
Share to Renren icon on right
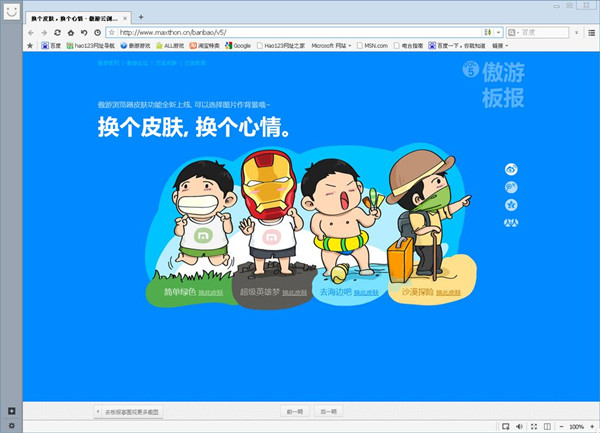pyautogui.click(x=511, y=223)
